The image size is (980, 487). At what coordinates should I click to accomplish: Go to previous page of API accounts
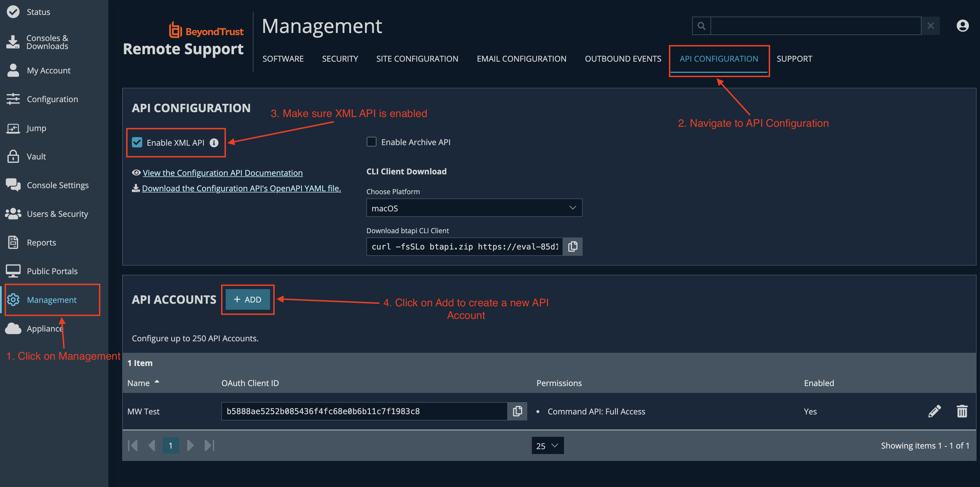coord(152,445)
